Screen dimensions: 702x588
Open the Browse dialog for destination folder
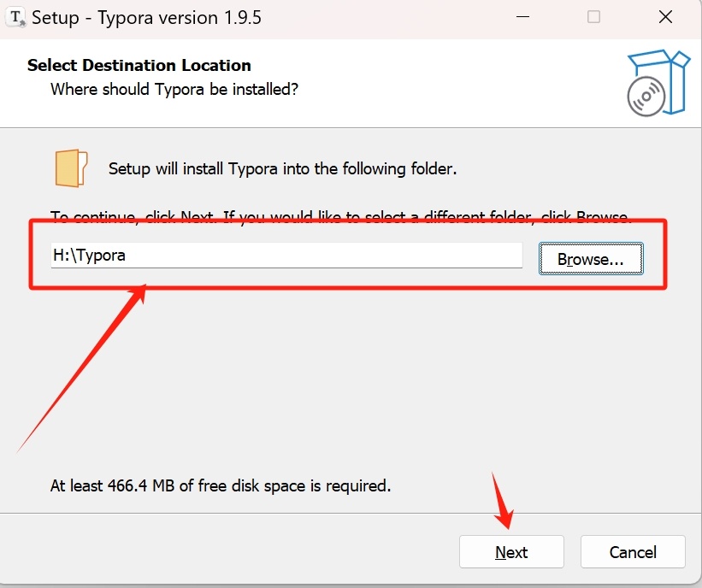[590, 258]
